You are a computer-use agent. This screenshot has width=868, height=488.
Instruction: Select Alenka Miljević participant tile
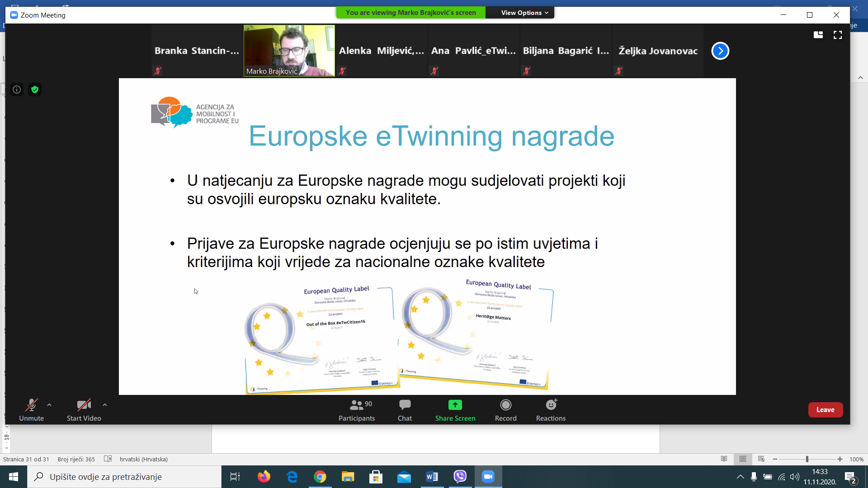pos(382,51)
